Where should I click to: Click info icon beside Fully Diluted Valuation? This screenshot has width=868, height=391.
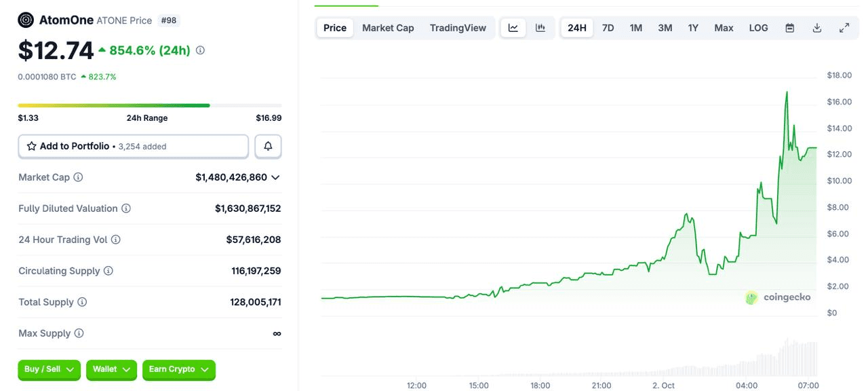(126, 208)
